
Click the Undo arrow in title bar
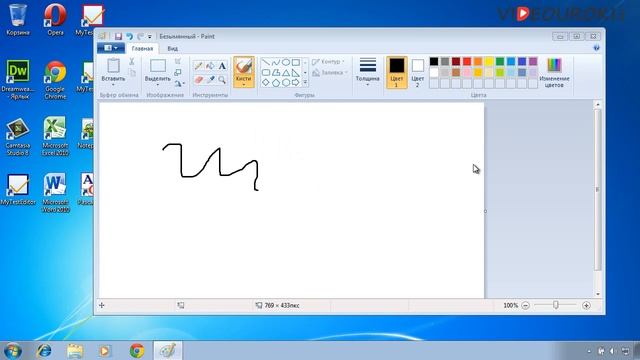tap(129, 36)
